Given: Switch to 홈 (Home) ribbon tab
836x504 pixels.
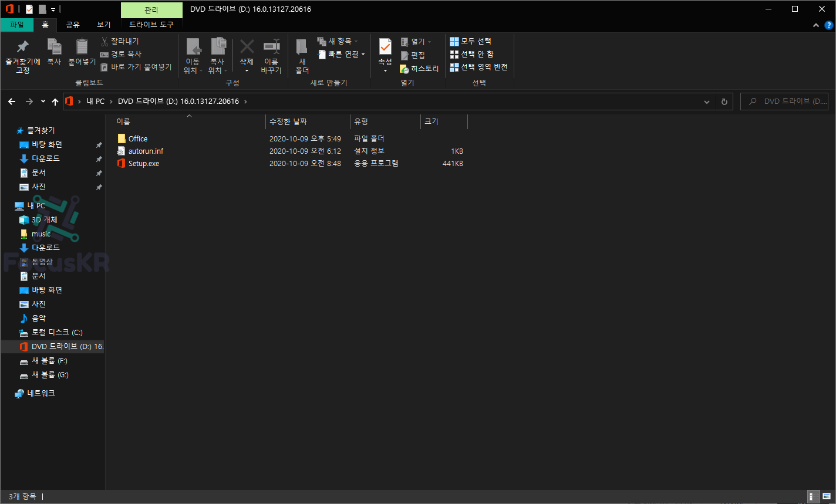Looking at the screenshot, I should (x=45, y=25).
